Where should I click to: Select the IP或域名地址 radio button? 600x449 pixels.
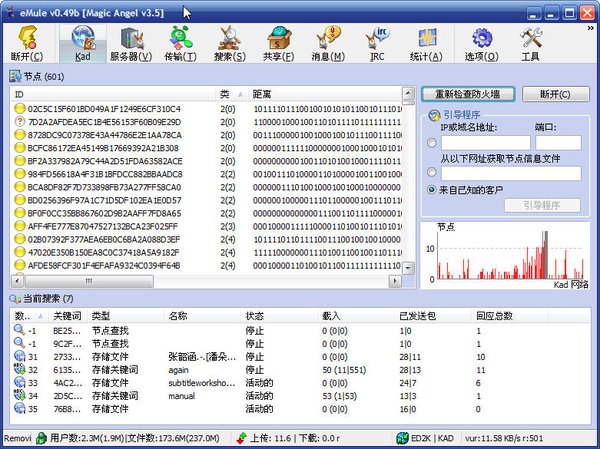click(432, 143)
